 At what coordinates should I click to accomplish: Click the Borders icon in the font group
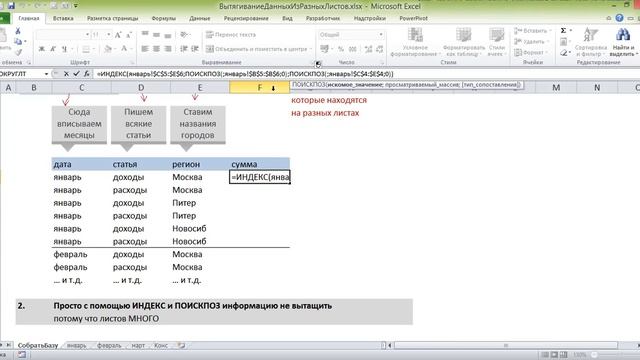click(x=86, y=49)
